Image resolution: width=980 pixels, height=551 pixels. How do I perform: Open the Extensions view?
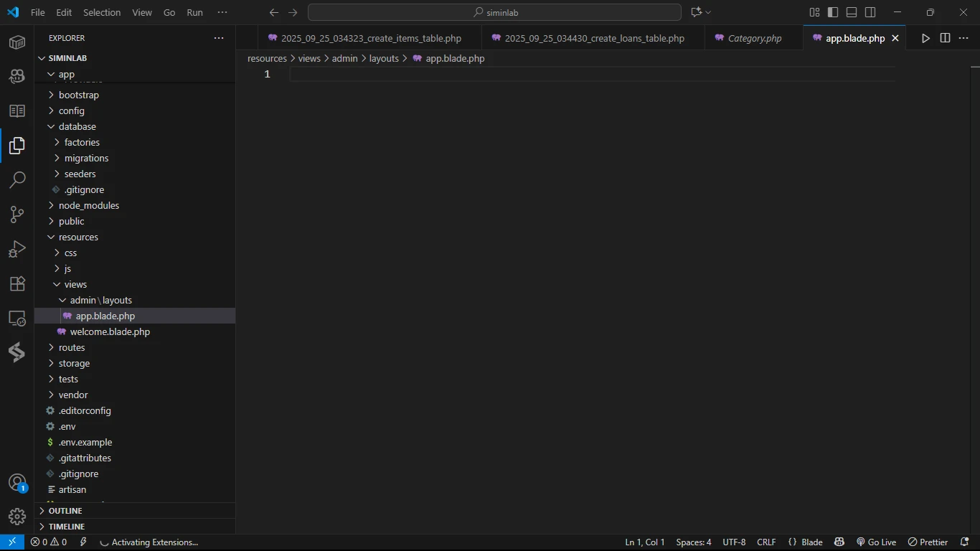[x=17, y=283]
